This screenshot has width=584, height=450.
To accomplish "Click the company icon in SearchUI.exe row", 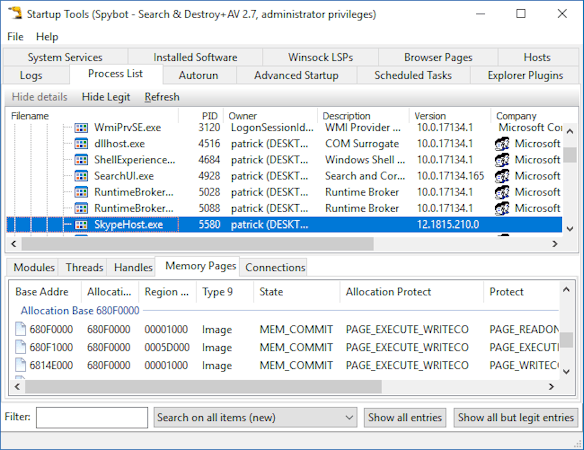I will coord(502,176).
